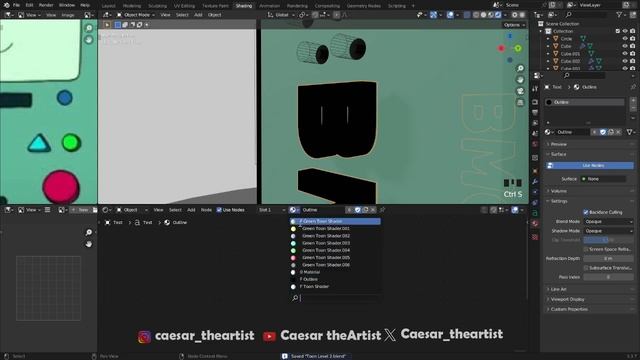
Task: Open the Surface shader 'None' selector
Action: click(603, 179)
